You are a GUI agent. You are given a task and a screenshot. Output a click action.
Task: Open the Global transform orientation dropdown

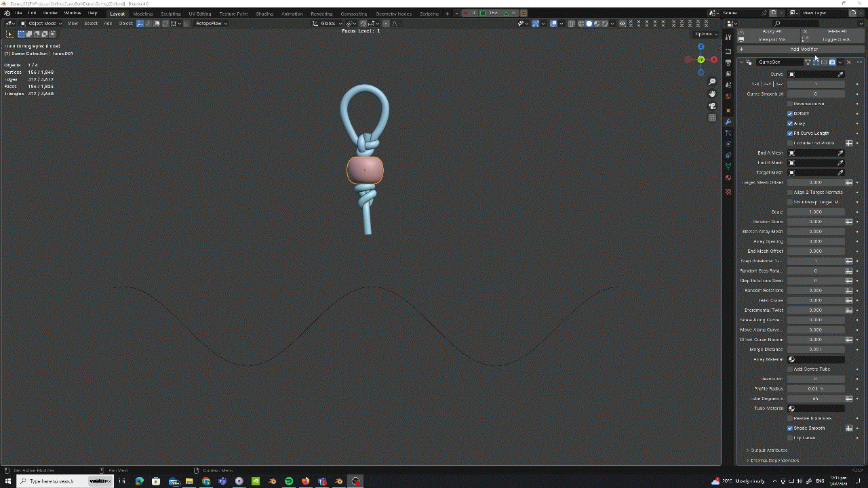pyautogui.click(x=328, y=24)
